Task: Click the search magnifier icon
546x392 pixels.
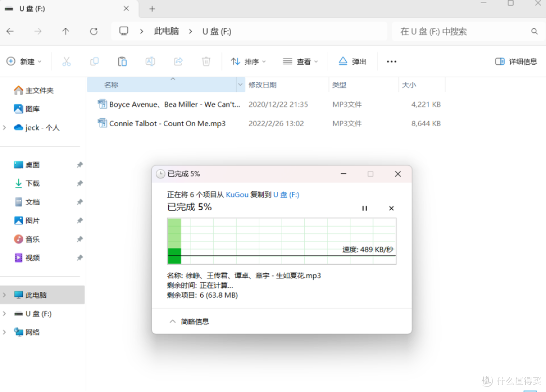Action: click(x=534, y=31)
